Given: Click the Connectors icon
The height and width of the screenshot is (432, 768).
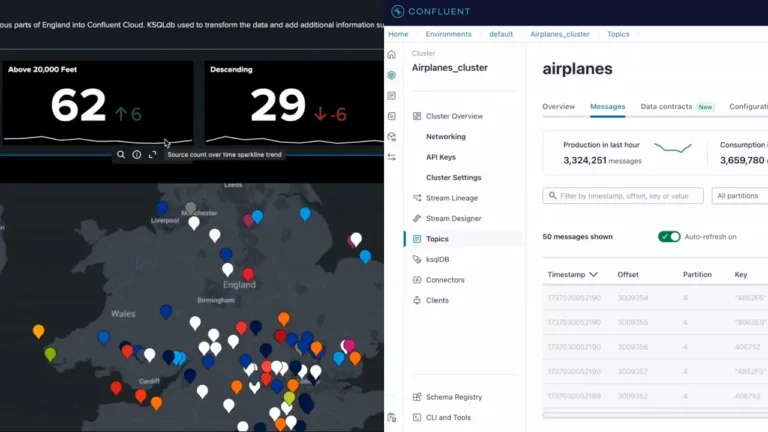Looking at the screenshot, I should pyautogui.click(x=417, y=280).
